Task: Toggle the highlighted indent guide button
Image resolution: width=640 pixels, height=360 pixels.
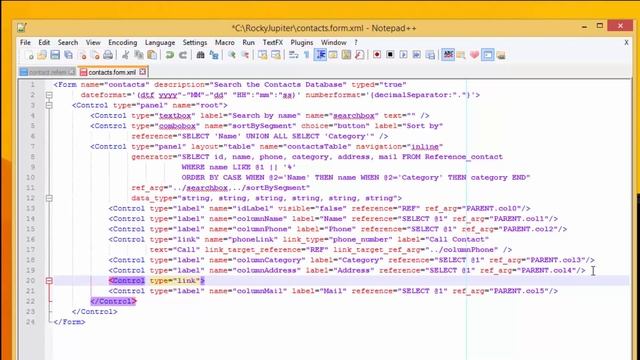Action: click(x=320, y=55)
